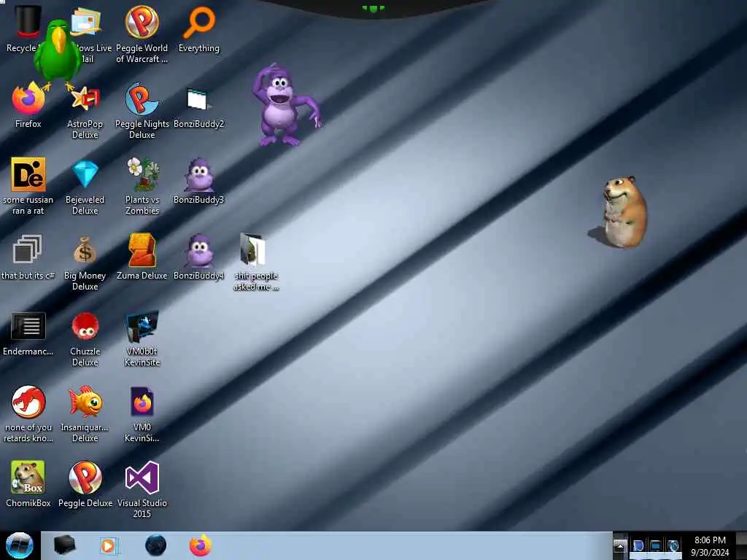Screen dimensions: 747x560
Task: Open the Endermanc... desktop icon
Action: (x=28, y=326)
